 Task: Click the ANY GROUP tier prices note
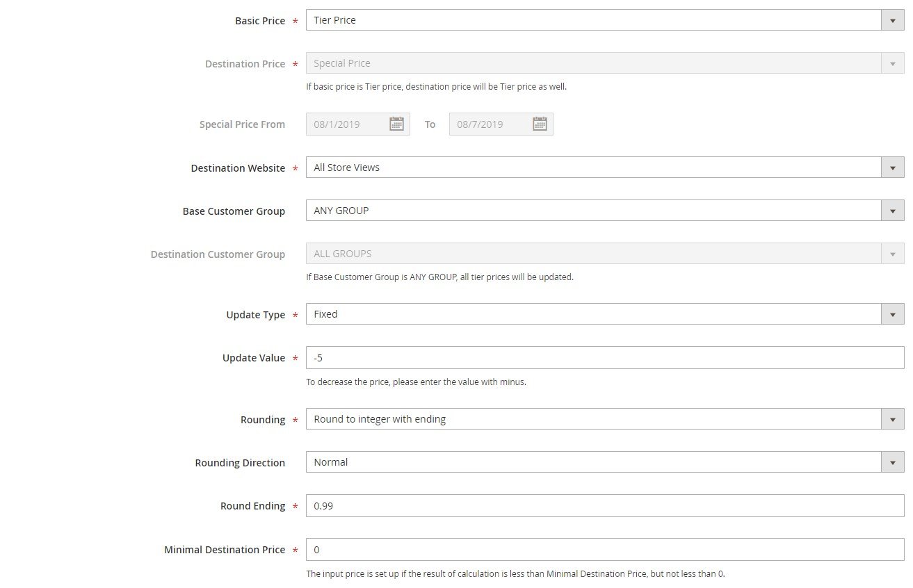[x=440, y=277]
